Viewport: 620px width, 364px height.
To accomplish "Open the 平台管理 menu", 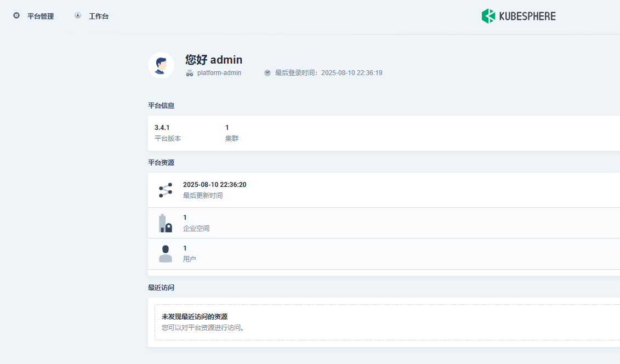I will (41, 16).
